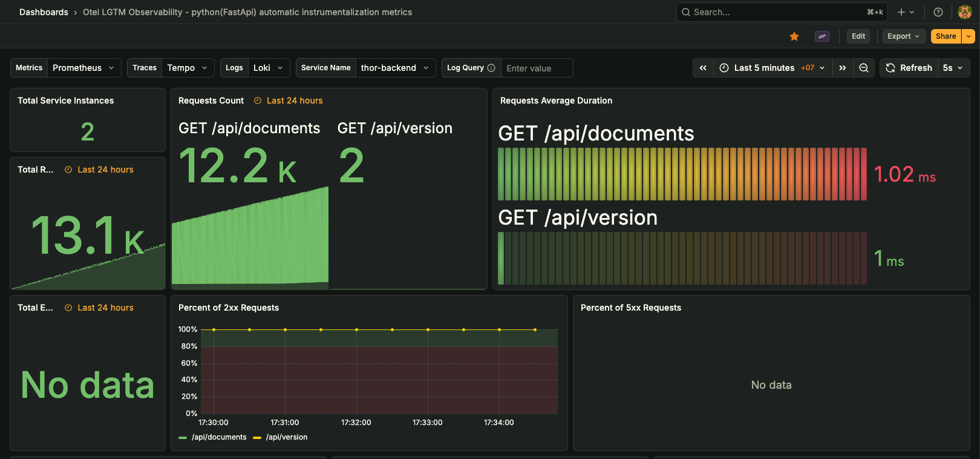
Task: Click the GET /api/documents duration bar gauge
Action: (x=682, y=174)
